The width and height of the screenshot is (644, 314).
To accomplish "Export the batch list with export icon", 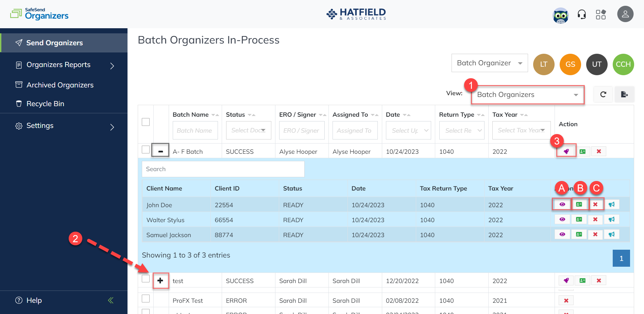I will tap(624, 95).
